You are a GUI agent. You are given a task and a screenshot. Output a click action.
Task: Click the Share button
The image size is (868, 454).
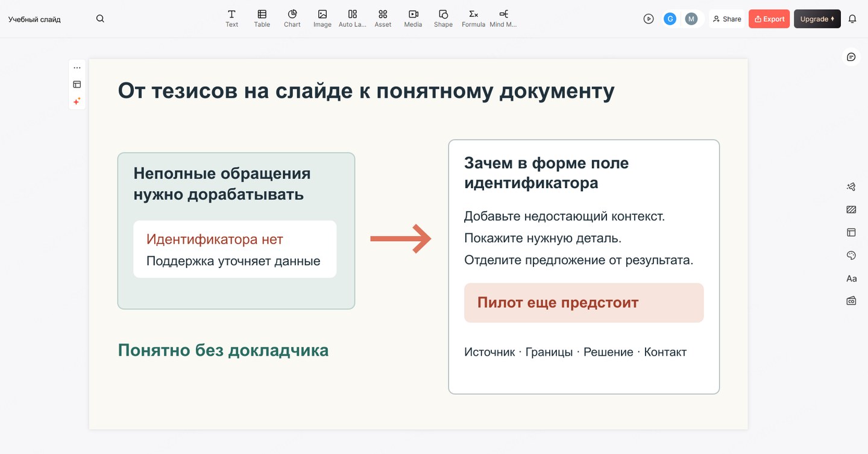(x=726, y=19)
